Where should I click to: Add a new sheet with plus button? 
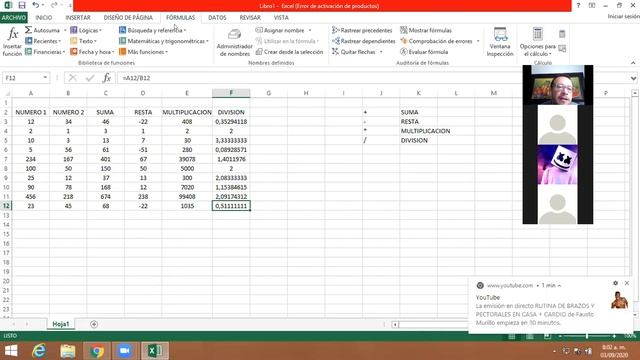tap(94, 324)
